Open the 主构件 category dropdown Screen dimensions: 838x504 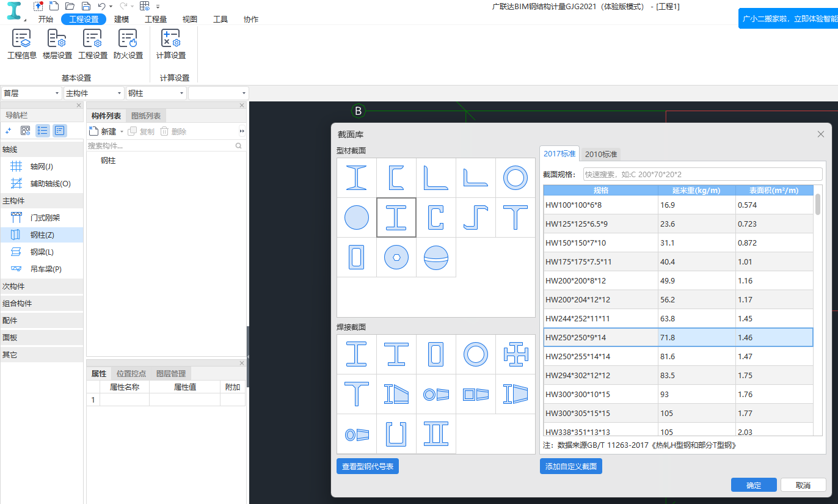[x=94, y=93]
